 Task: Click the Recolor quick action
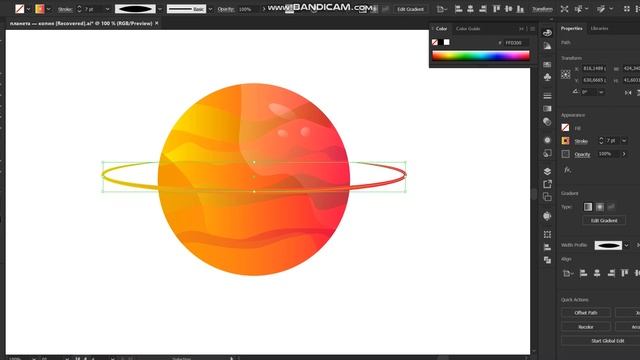(x=586, y=327)
